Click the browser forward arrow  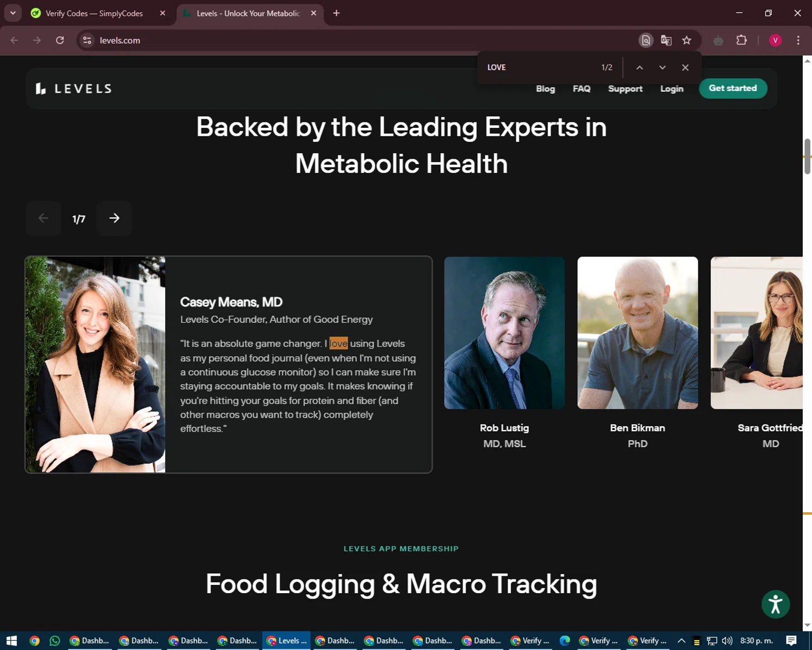(x=37, y=41)
